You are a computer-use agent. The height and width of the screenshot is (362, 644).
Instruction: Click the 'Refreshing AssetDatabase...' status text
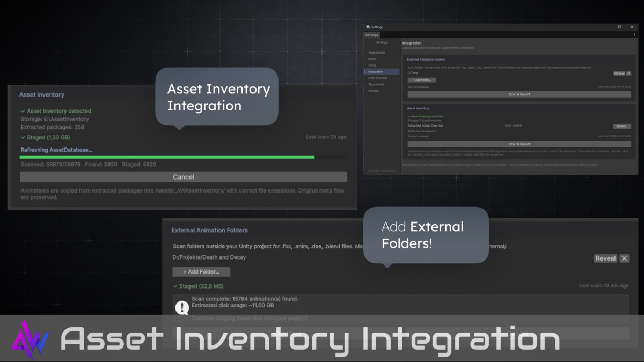[x=56, y=150]
